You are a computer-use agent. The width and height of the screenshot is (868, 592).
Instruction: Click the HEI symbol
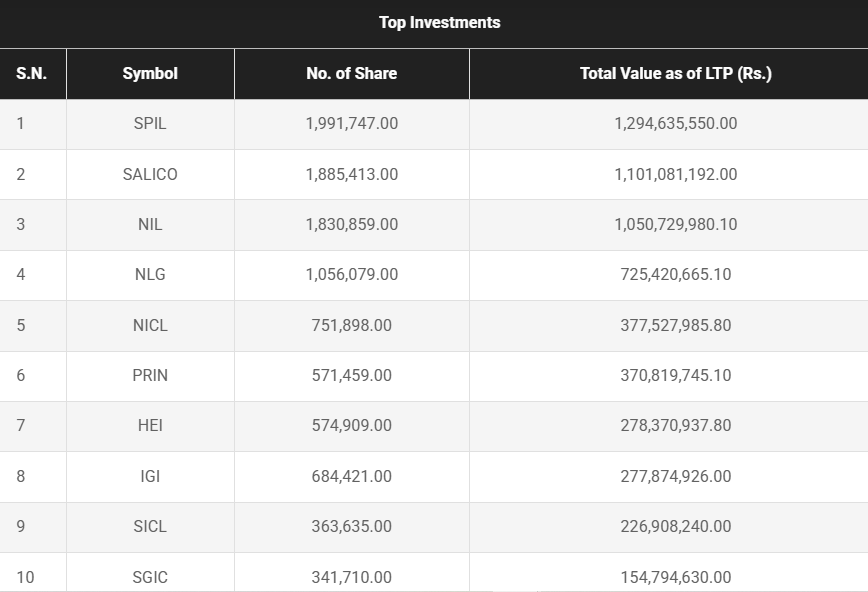pos(150,425)
